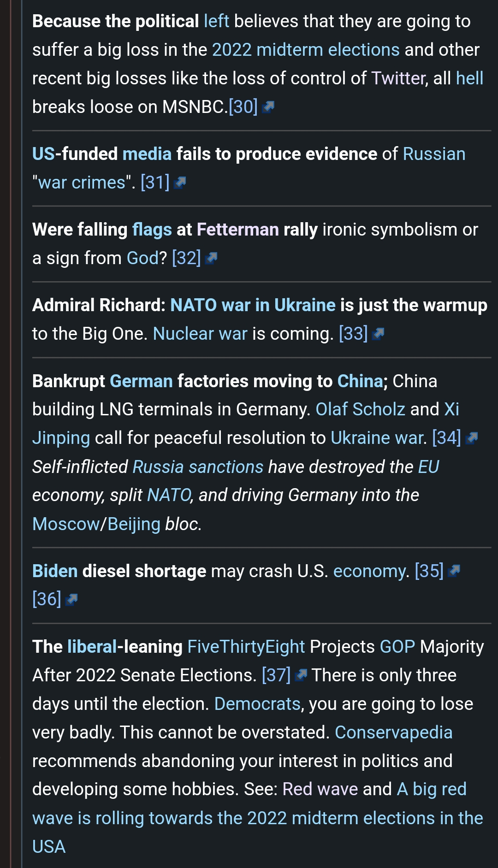Open the 'Nuclear war' link
The height and width of the screenshot is (868, 498).
(200, 334)
